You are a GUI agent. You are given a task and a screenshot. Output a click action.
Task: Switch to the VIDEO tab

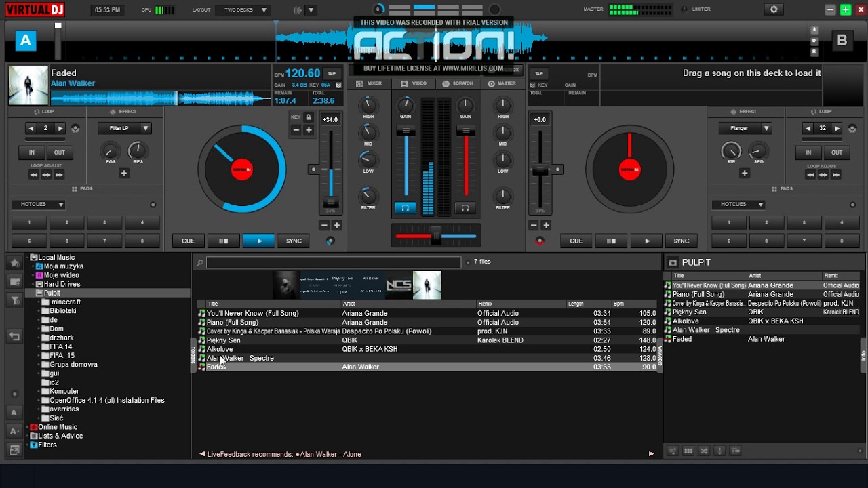pyautogui.click(x=414, y=83)
